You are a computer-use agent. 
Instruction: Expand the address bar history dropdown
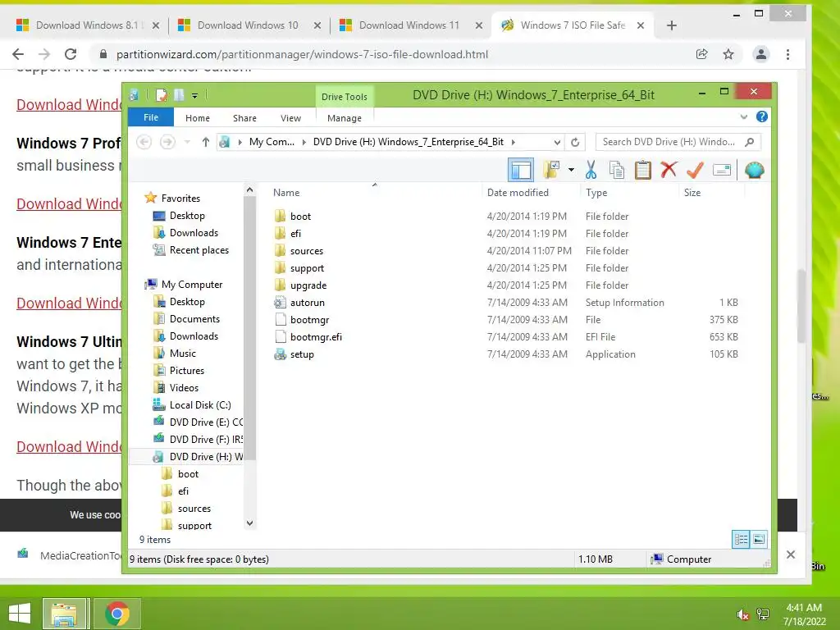point(557,142)
